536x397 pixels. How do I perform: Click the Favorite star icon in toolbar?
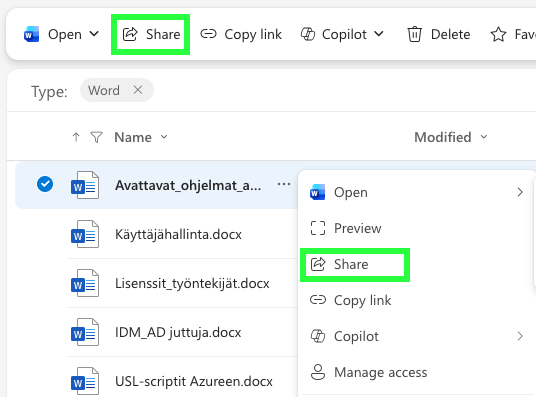pyautogui.click(x=498, y=34)
